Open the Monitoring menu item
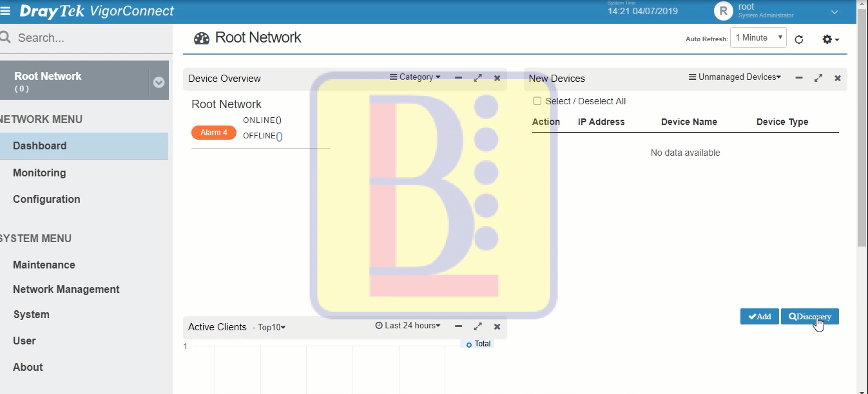 (x=39, y=173)
